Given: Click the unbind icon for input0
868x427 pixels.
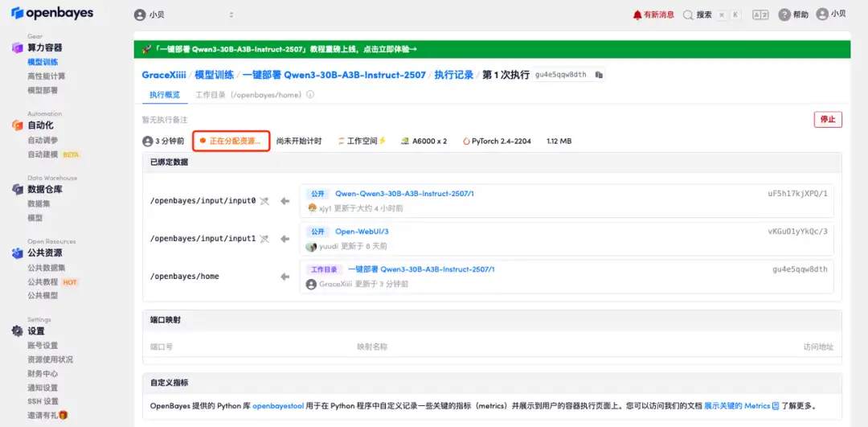Looking at the screenshot, I should (264, 201).
